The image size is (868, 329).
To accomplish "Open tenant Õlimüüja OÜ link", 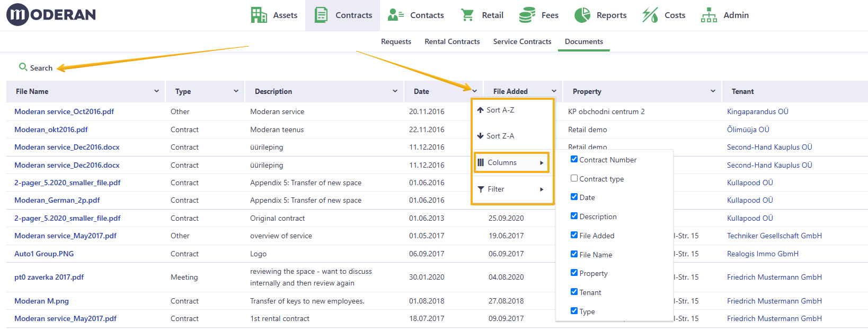I will coord(748,129).
